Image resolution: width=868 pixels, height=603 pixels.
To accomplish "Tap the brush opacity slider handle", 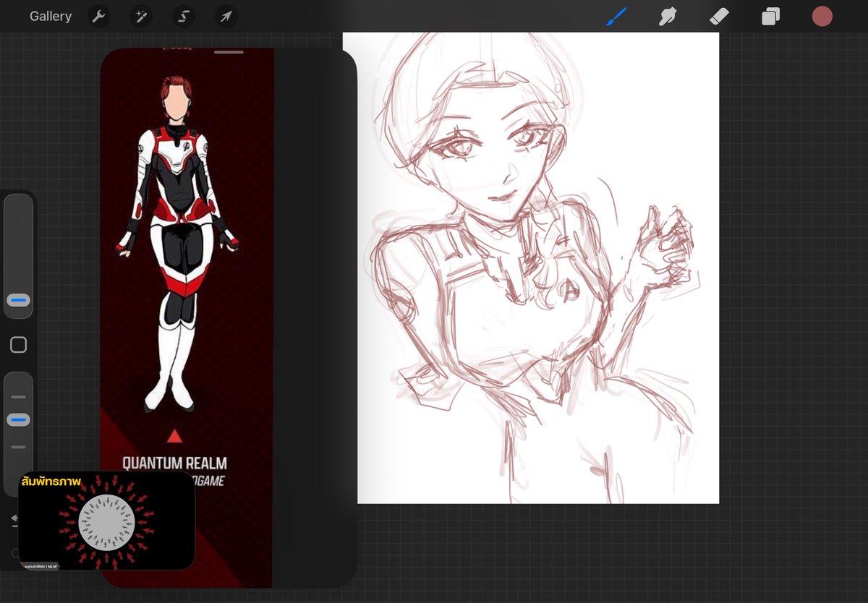I will (19, 420).
